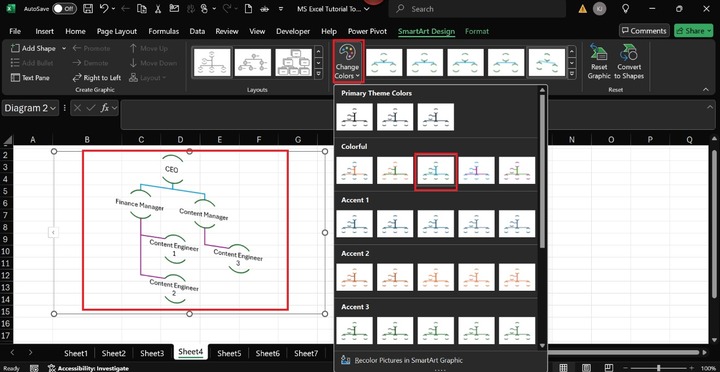Click the Undo arrow icon
720x372 pixels.
pyautogui.click(x=104, y=9)
